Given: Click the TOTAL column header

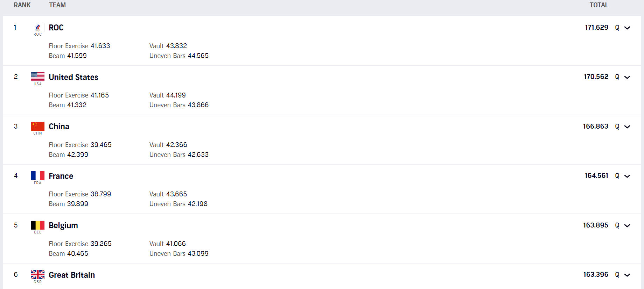Looking at the screenshot, I should [x=599, y=5].
